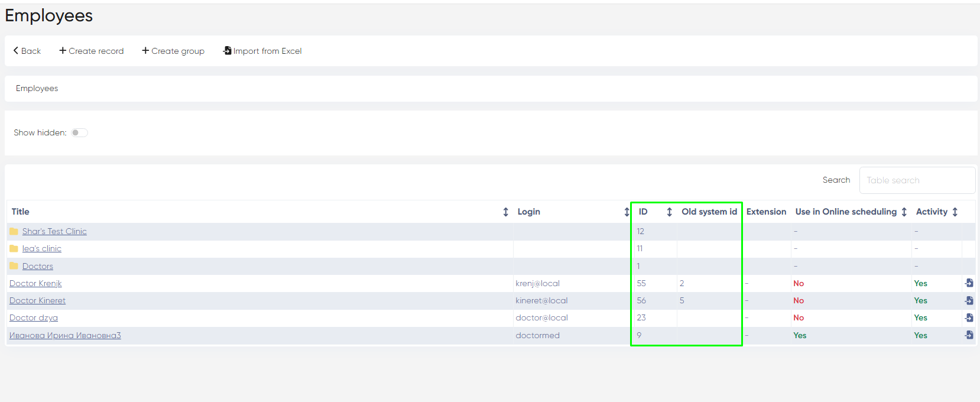Viewport: 980px width, 402px height.
Task: Focus the Table search input field
Action: coord(917,180)
